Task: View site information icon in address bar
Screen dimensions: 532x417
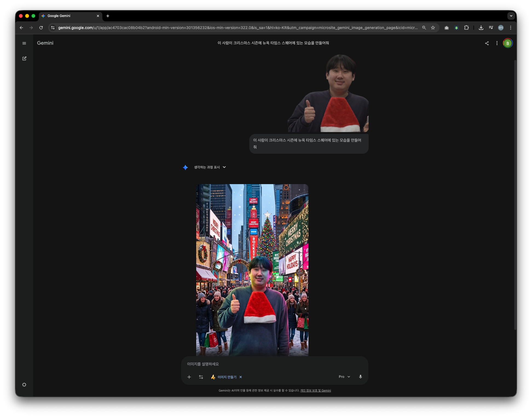Action: click(53, 28)
